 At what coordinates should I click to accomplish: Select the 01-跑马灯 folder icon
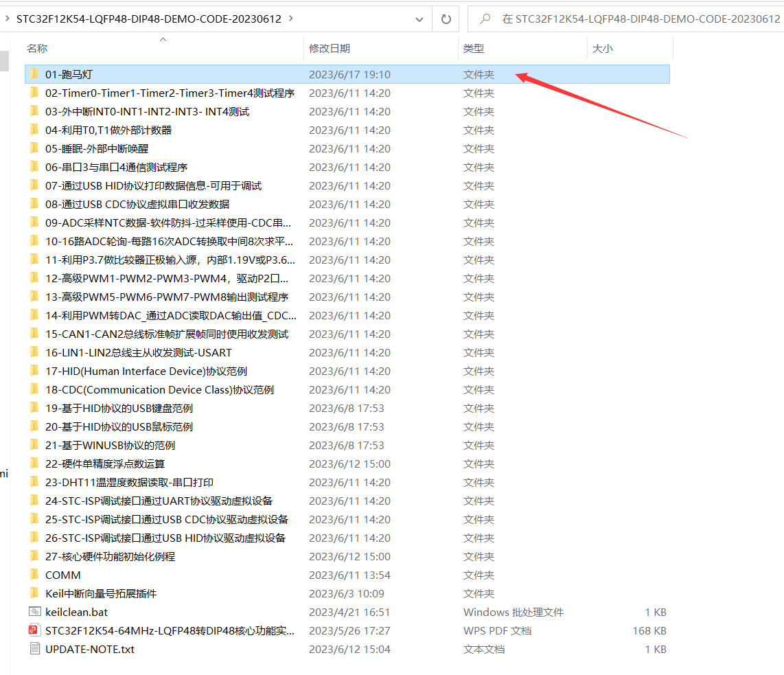pos(34,74)
